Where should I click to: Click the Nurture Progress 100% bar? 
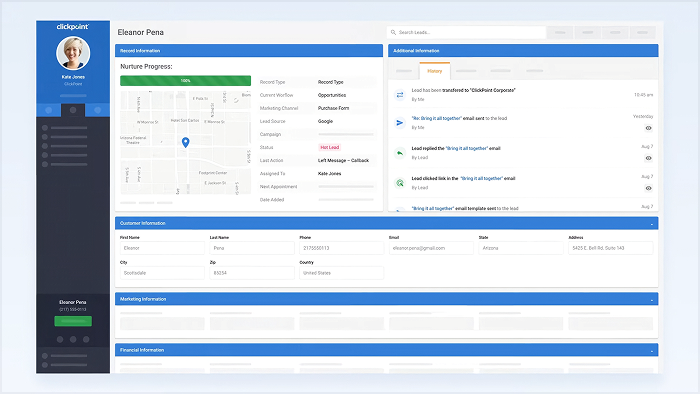pyautogui.click(x=185, y=81)
